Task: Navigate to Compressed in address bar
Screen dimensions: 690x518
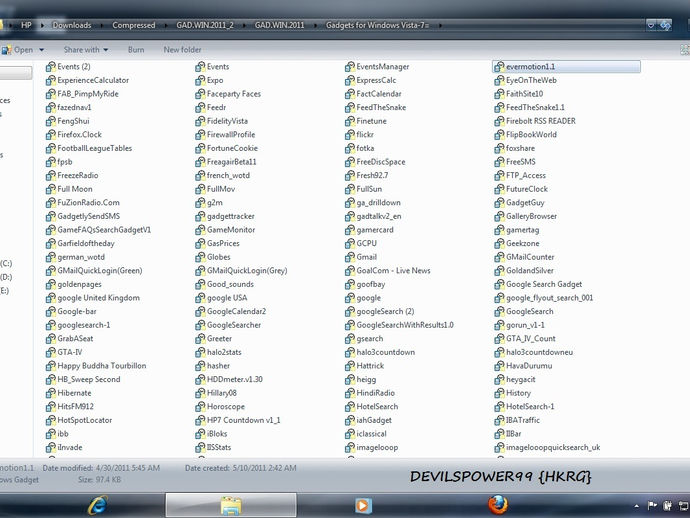Action: click(134, 25)
